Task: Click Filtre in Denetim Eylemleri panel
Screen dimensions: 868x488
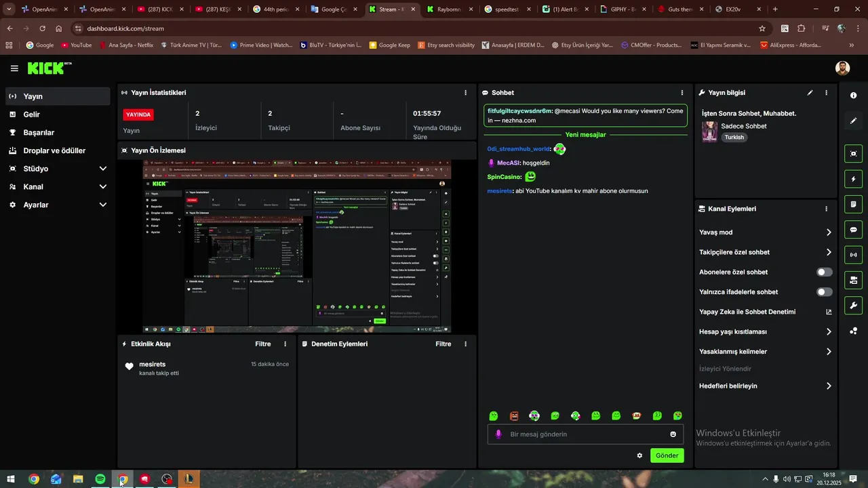Action: [x=443, y=344]
